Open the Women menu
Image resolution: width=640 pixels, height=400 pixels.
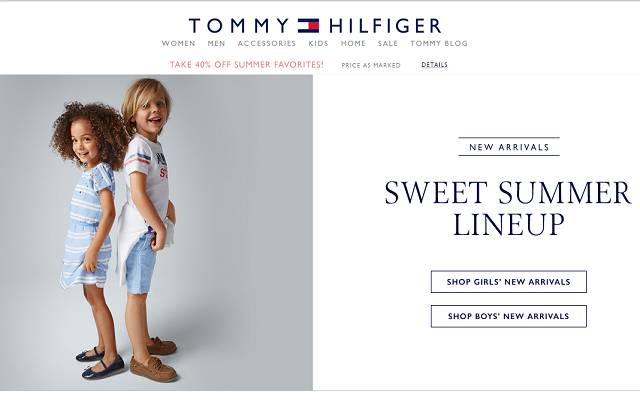click(x=178, y=43)
